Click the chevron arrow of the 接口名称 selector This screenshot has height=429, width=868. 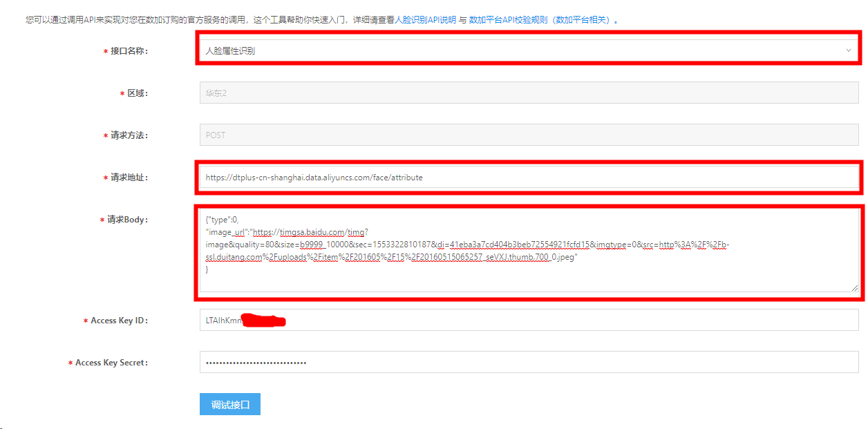[x=848, y=50]
